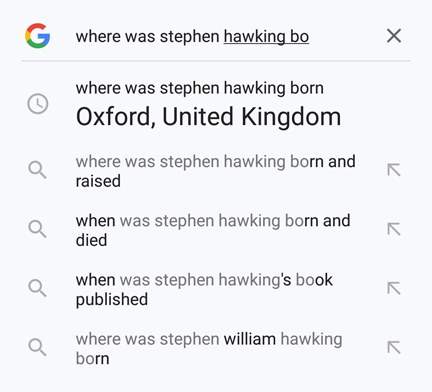Fill query using arrow for 'stephen william hawking'
The height and width of the screenshot is (392, 432).
394,347
